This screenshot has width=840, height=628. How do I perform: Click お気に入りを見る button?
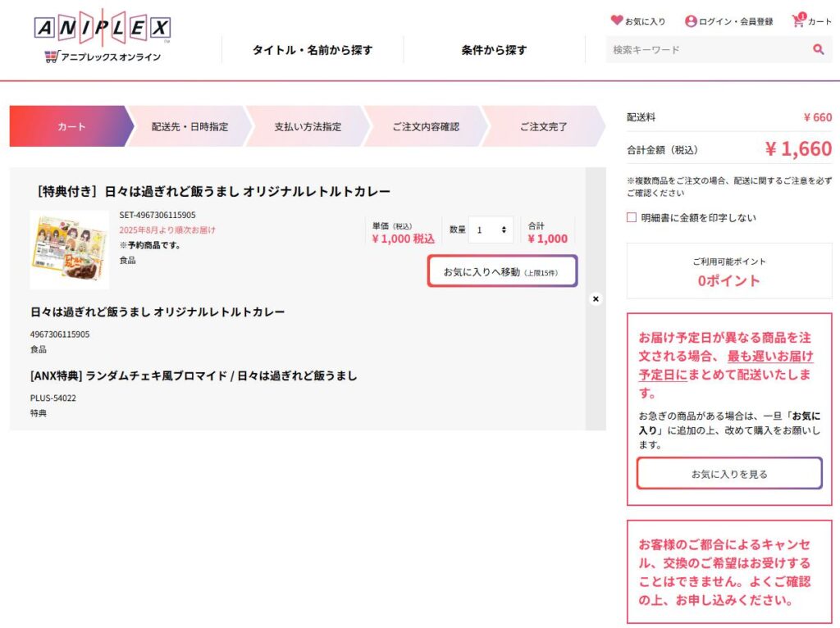729,473
